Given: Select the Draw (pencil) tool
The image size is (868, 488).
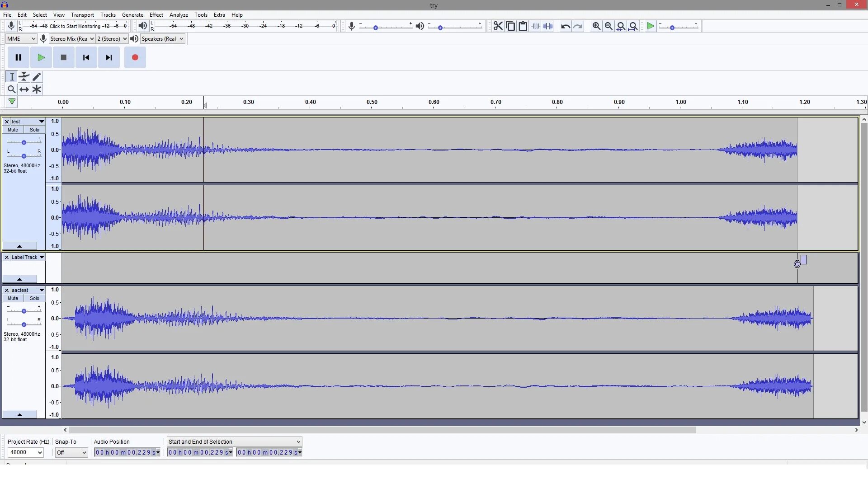Looking at the screenshot, I should tap(37, 77).
